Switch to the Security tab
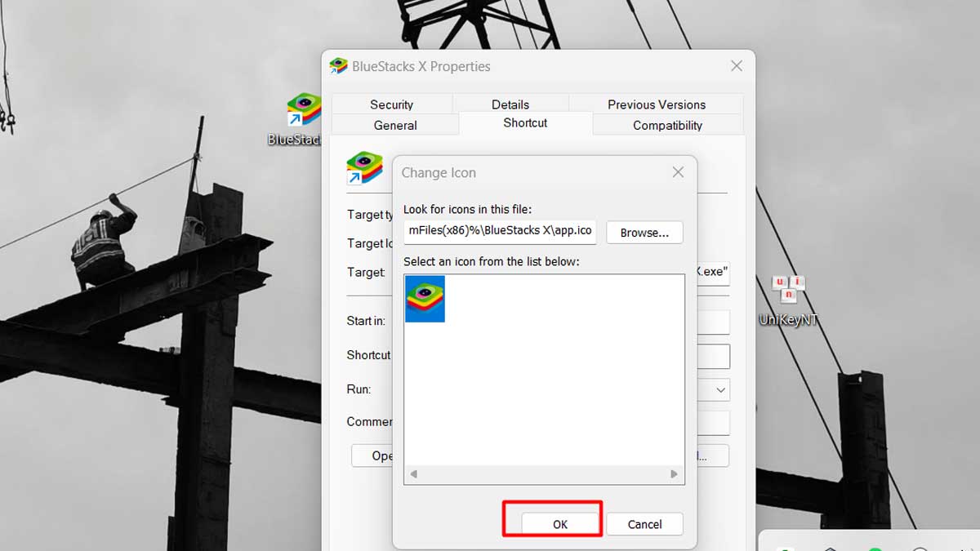 pyautogui.click(x=391, y=104)
